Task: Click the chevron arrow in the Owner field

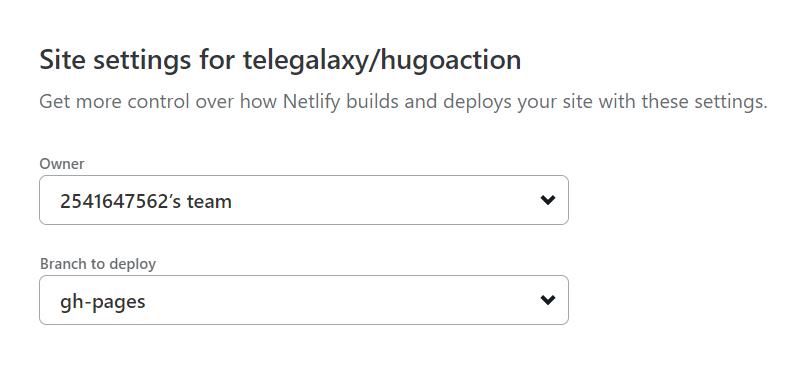Action: (547, 200)
